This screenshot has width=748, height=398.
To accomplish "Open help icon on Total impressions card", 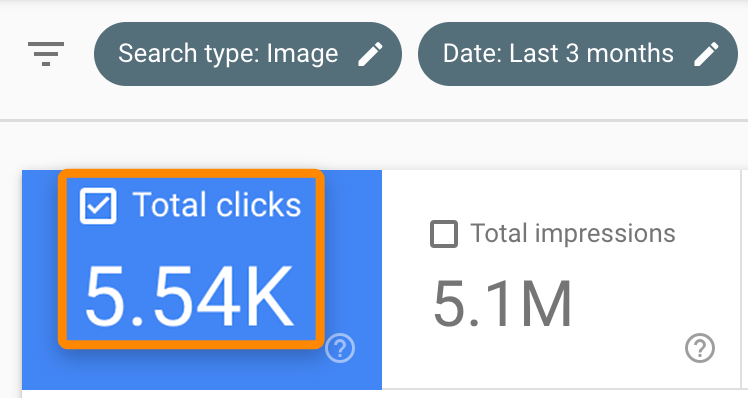I will (700, 348).
